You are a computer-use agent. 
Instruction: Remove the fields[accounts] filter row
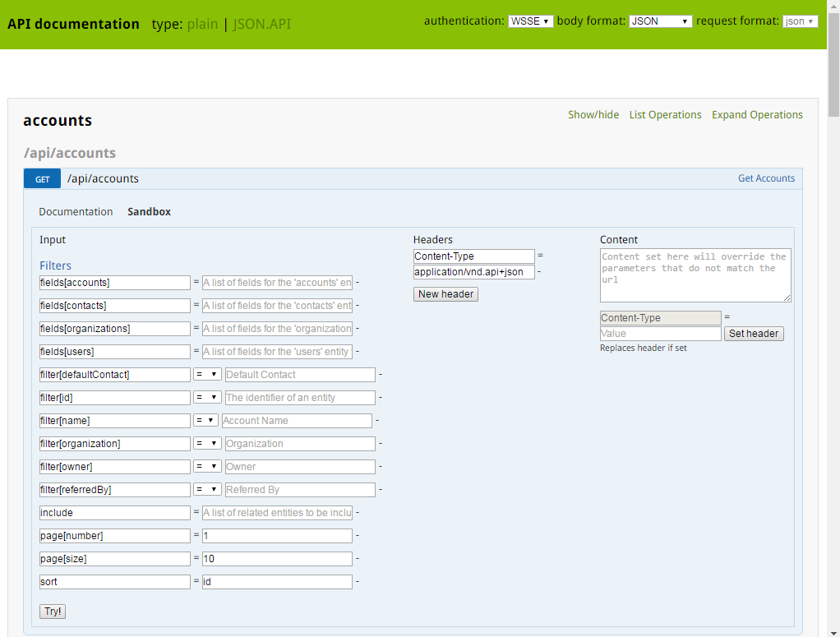tap(358, 283)
